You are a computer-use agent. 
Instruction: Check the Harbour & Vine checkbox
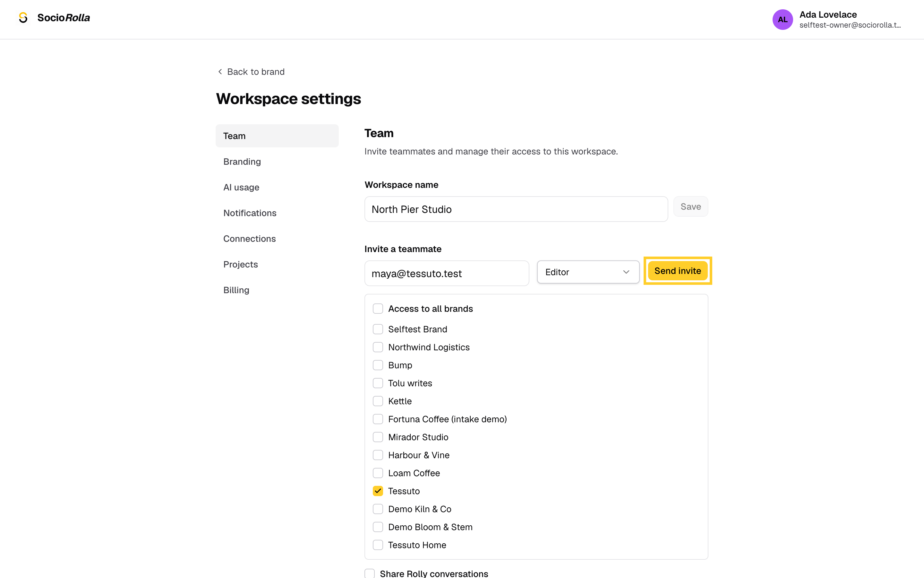[x=378, y=455]
